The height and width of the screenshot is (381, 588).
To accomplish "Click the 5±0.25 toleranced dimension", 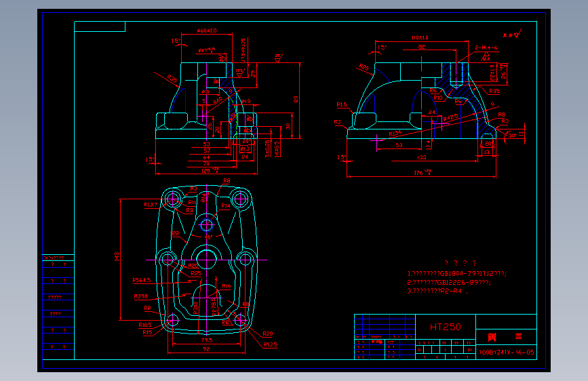I will click(x=267, y=149).
